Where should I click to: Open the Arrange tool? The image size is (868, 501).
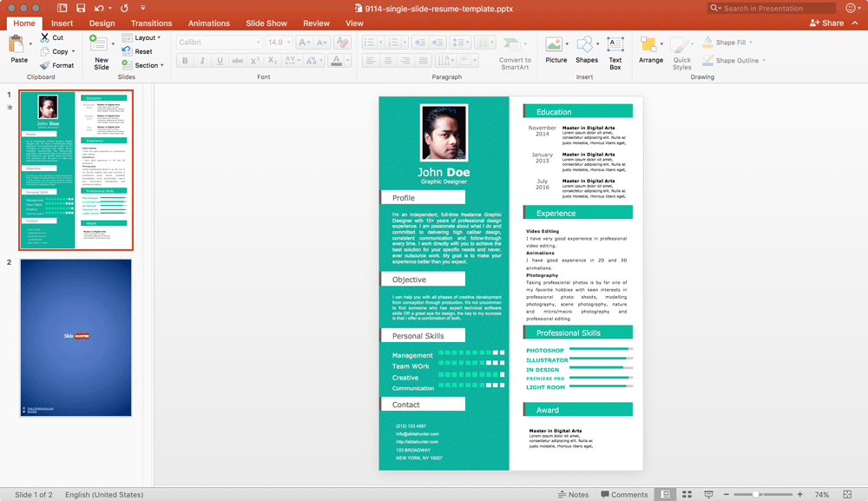pyautogui.click(x=650, y=49)
